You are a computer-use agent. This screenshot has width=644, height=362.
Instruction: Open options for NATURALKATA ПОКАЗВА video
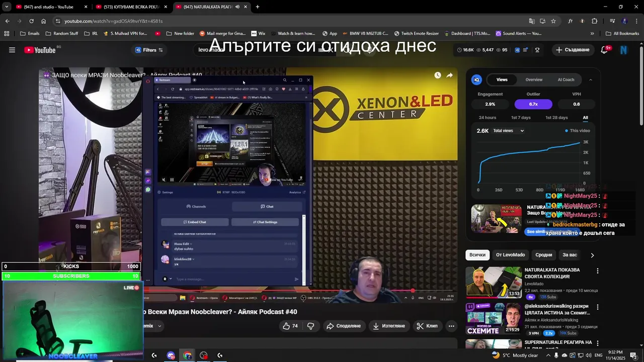598,271
